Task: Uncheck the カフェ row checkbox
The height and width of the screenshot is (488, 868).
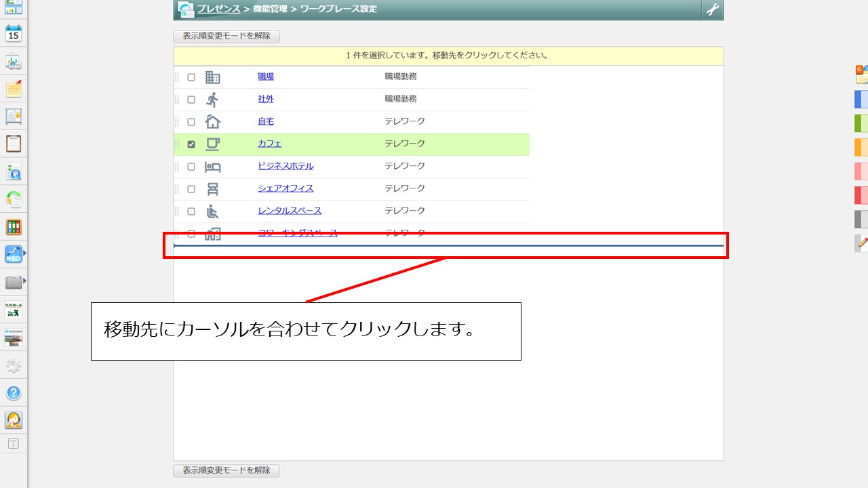Action: [x=191, y=144]
